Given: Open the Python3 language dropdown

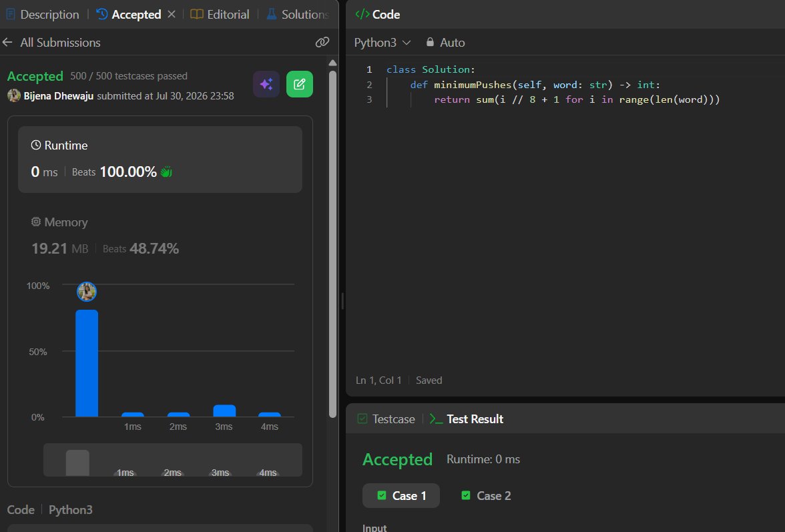Looking at the screenshot, I should click(382, 43).
